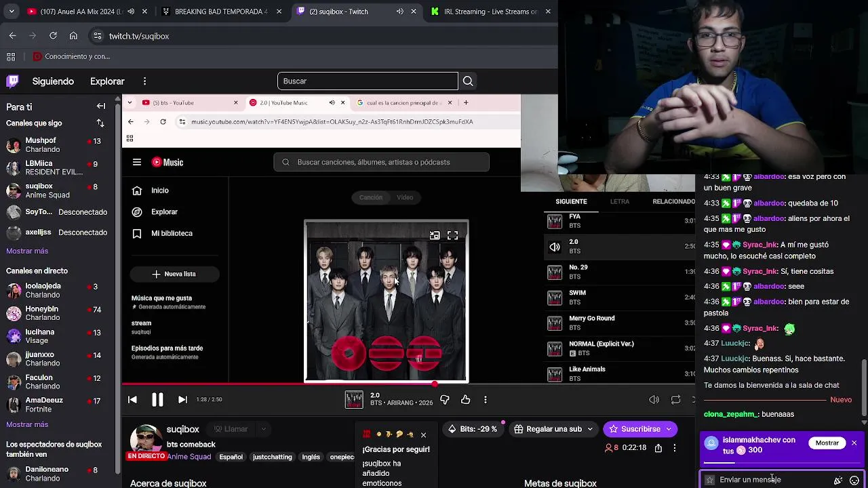Open Siguiendo in Twitch navigation

(53, 81)
